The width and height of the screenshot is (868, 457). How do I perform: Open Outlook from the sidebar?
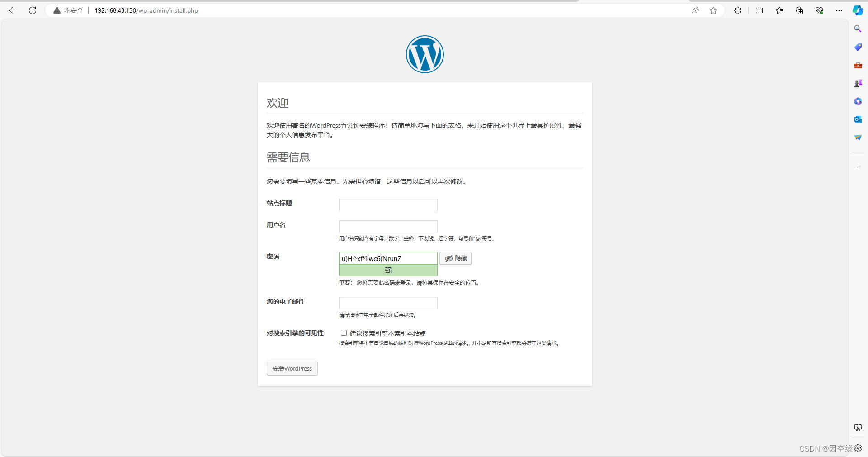click(x=858, y=119)
